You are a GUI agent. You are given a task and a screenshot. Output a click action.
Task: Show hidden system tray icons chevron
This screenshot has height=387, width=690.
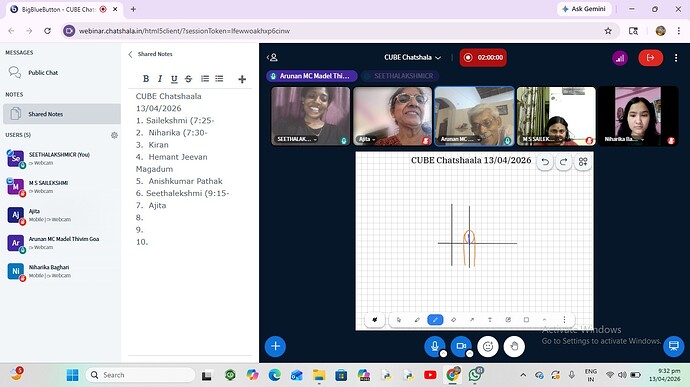click(x=523, y=375)
